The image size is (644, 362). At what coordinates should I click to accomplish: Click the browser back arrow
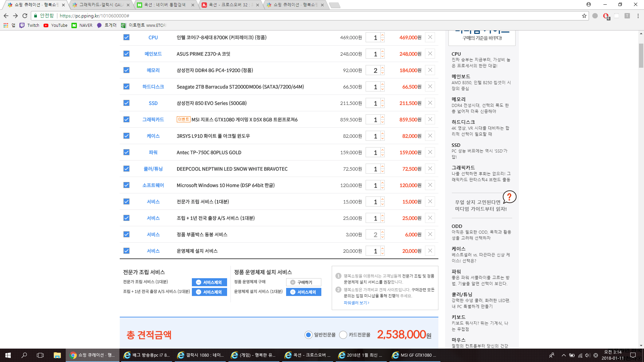(6, 16)
